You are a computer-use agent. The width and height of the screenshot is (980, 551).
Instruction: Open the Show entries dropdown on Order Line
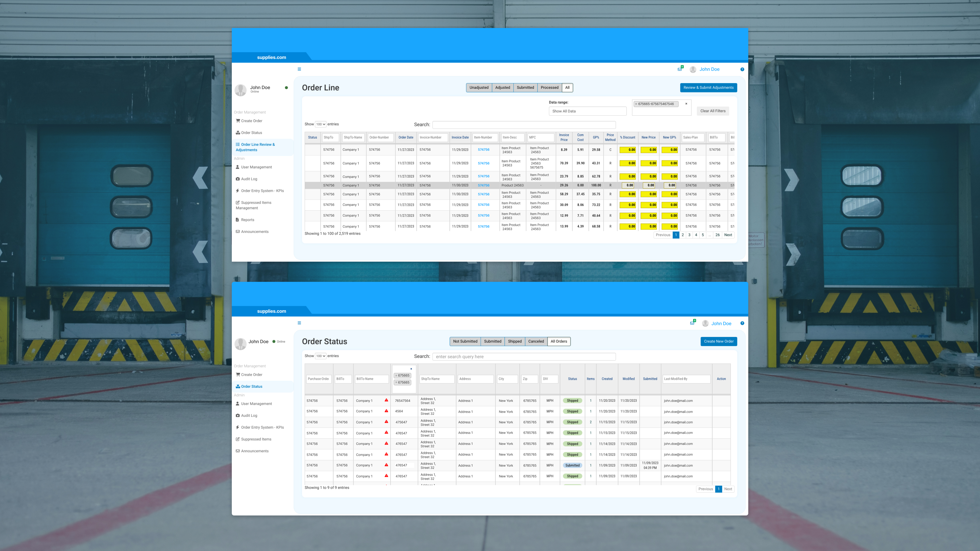(x=320, y=124)
